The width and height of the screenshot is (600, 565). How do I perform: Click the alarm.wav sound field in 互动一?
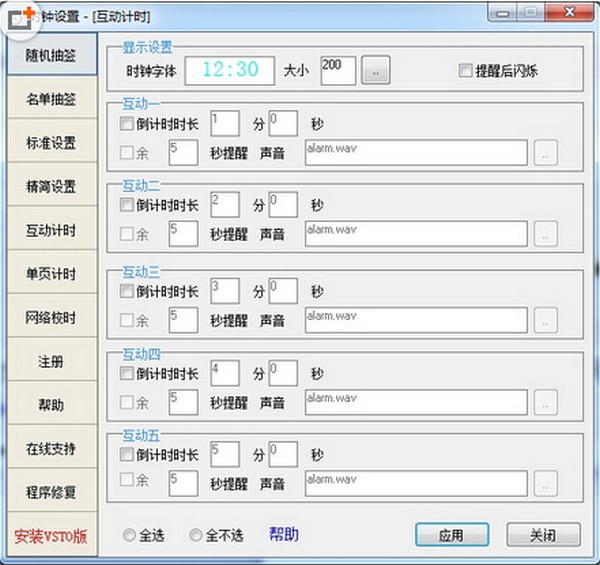[x=416, y=153]
